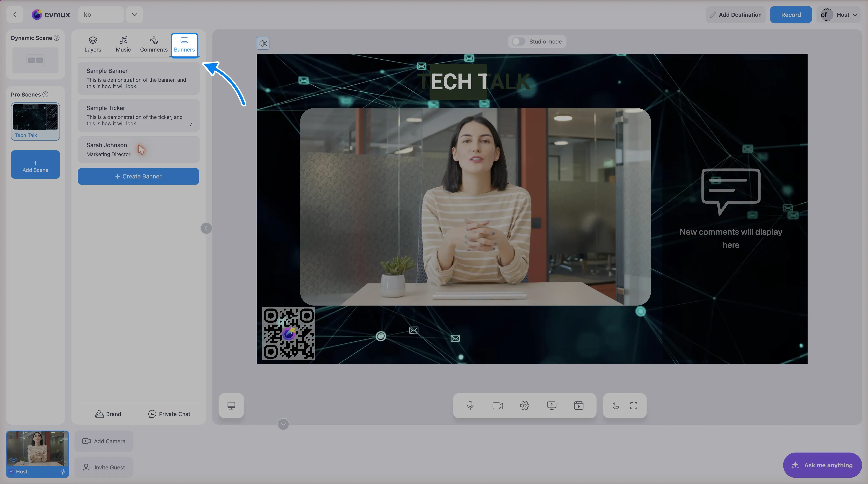868x484 pixels.
Task: Select the Host camera thumbnail
Action: 37,454
